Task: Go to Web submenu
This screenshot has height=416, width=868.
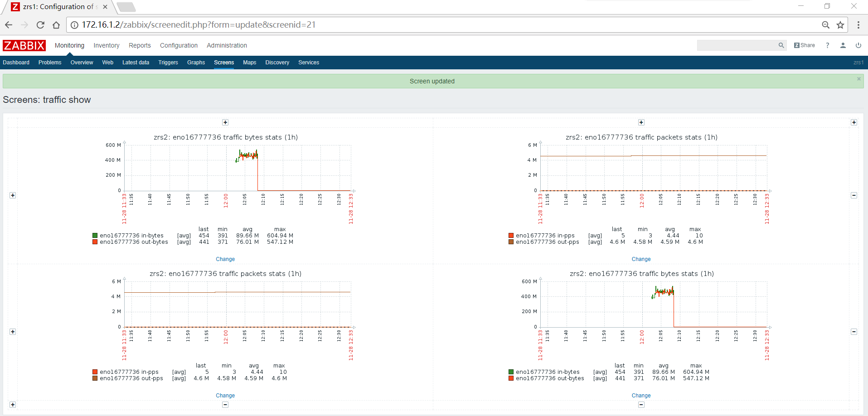Action: point(108,63)
